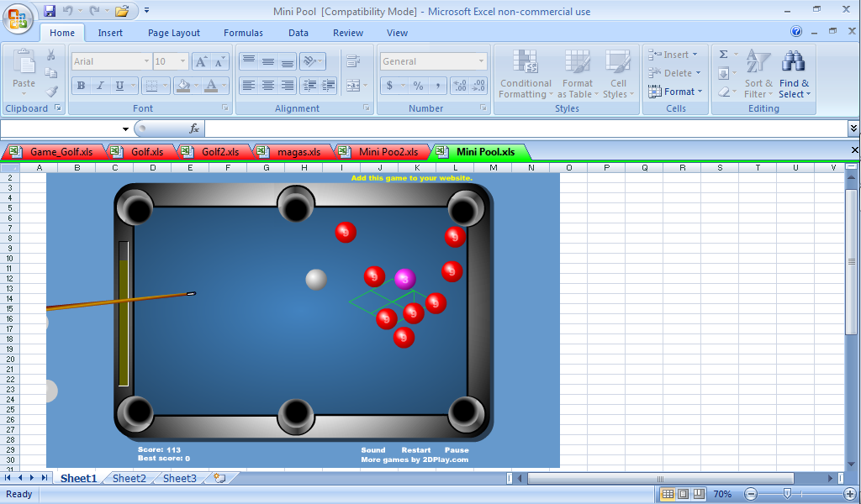Screen dimensions: 861x504
Task: Toggle Bold formatting
Action: 81,86
